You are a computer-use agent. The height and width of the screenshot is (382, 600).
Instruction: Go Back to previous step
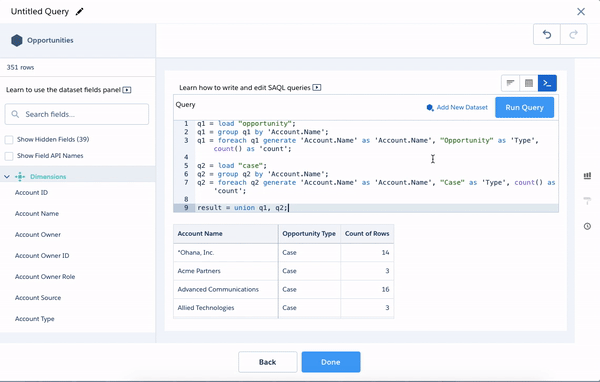pos(267,362)
